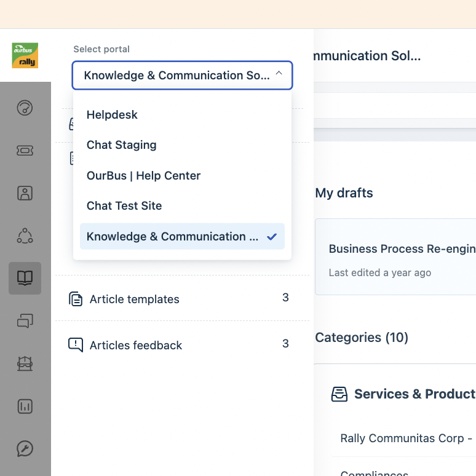Open the Tickets icon in sidebar
Image resolution: width=476 pixels, height=476 pixels.
coord(25,151)
